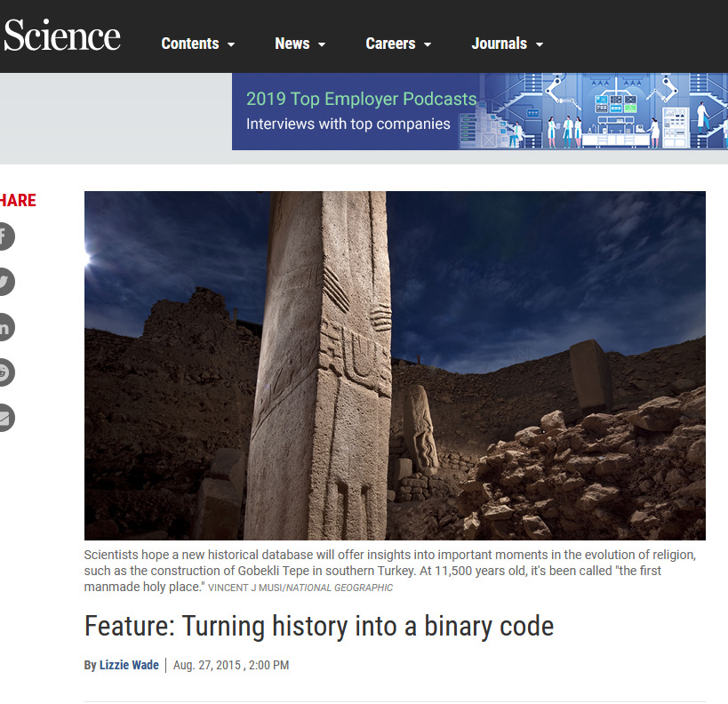Click the Gobekli Tepe article photo

point(395,365)
